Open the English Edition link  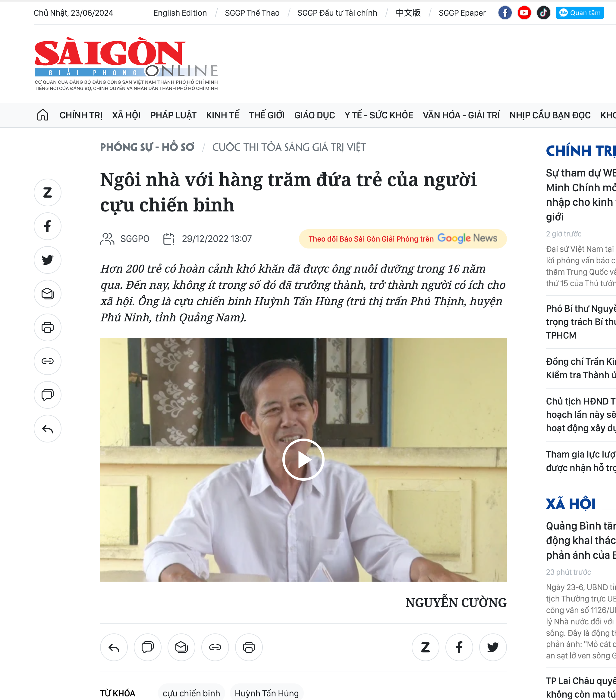(x=180, y=13)
